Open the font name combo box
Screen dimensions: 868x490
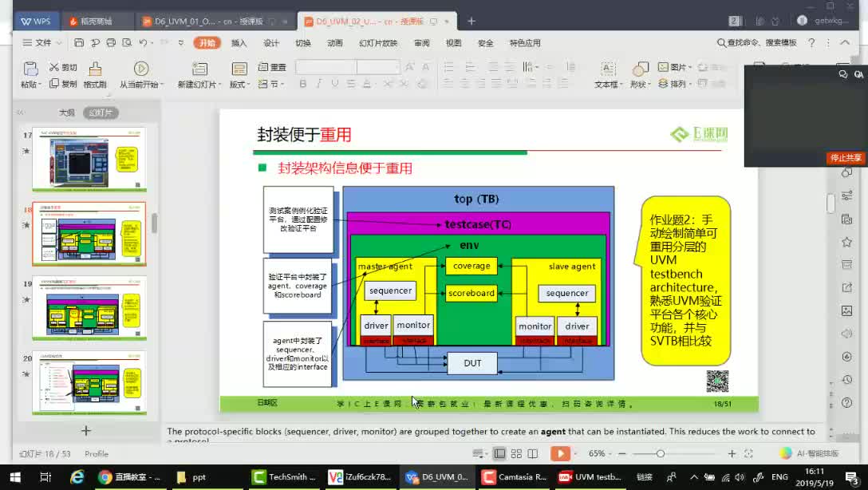pos(326,67)
